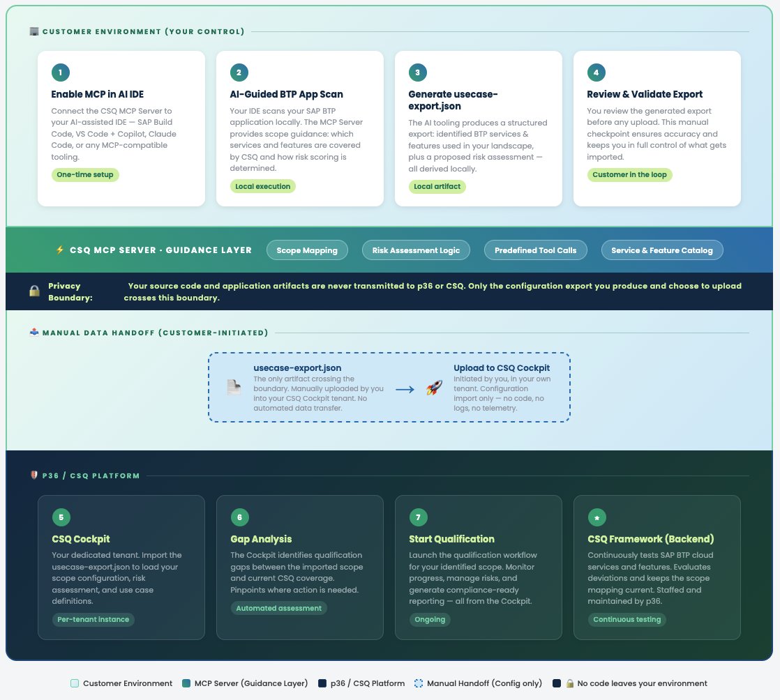Click the step 4 number badge

pyautogui.click(x=597, y=73)
